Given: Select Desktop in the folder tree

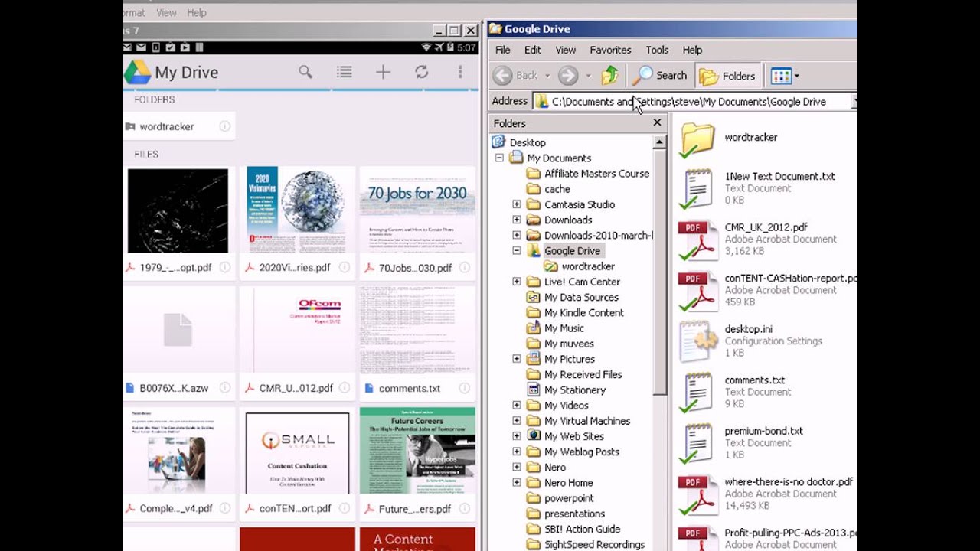Looking at the screenshot, I should pyautogui.click(x=528, y=142).
